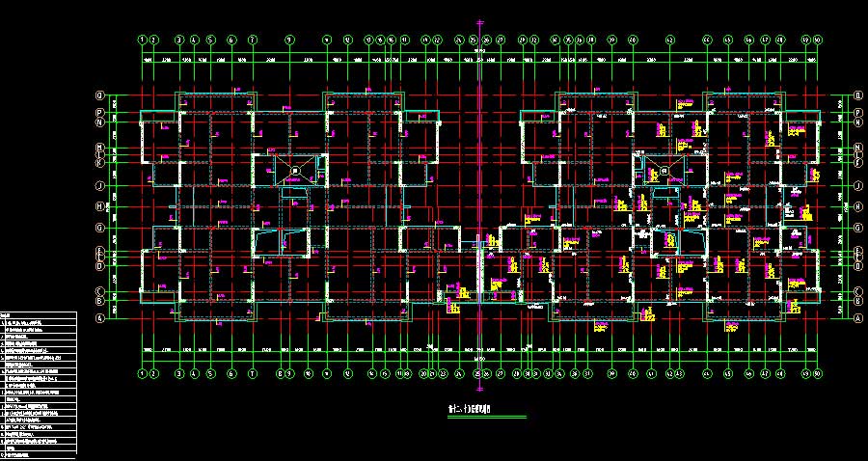868x461 pixels.
Task: Click the notes table in bottom-left corner
Action: pyautogui.click(x=37, y=384)
